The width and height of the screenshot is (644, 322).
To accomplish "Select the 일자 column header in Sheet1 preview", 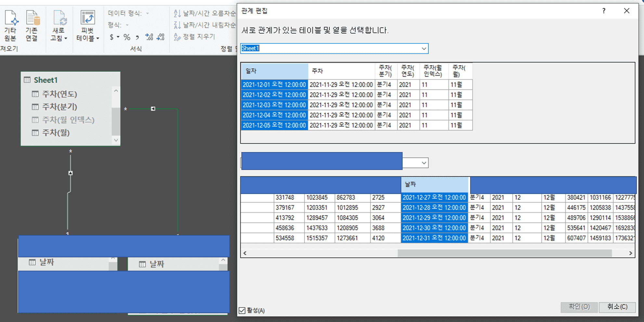I will click(x=275, y=71).
